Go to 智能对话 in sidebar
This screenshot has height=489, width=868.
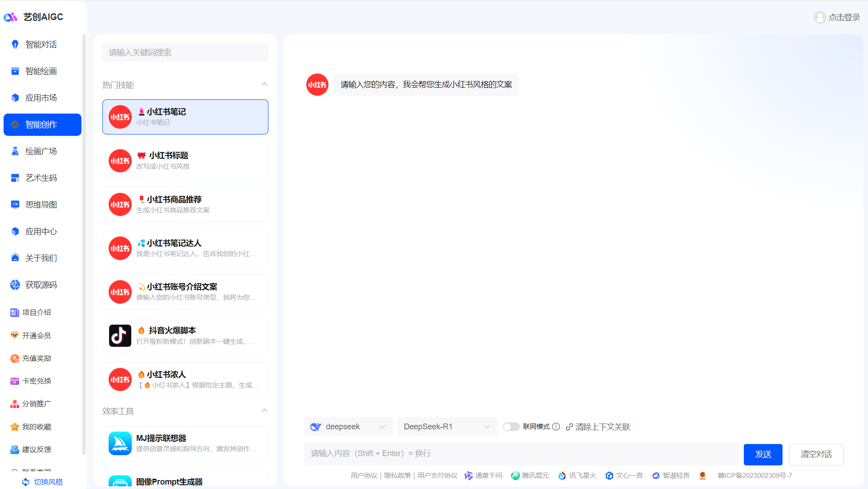41,44
